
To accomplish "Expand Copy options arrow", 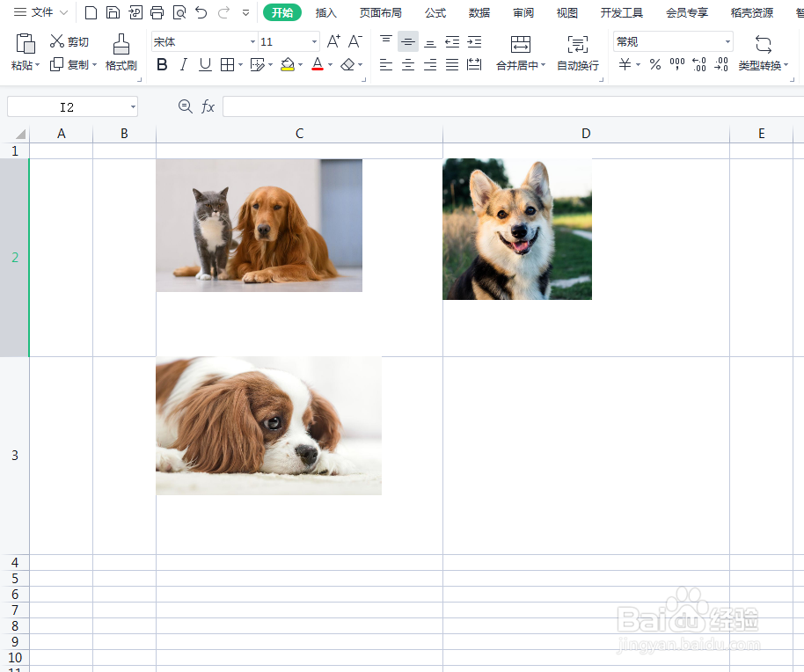I will pos(94,64).
